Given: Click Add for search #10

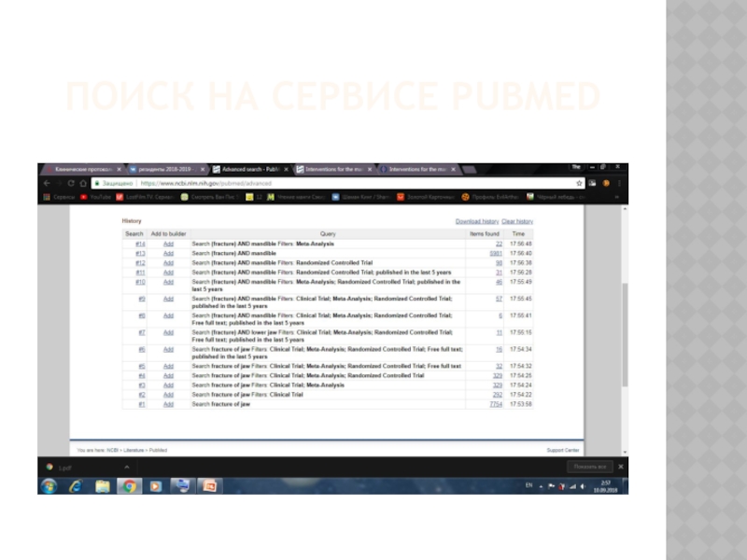Looking at the screenshot, I should point(168,282).
